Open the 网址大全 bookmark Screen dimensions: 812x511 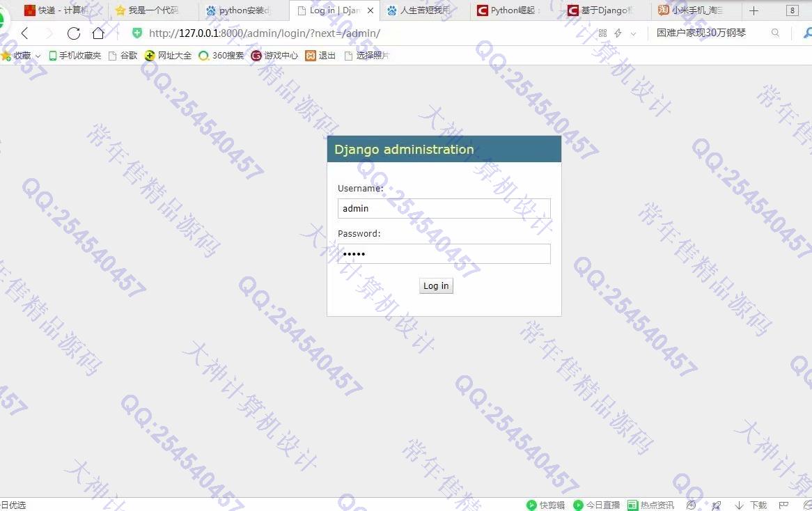[x=168, y=56]
